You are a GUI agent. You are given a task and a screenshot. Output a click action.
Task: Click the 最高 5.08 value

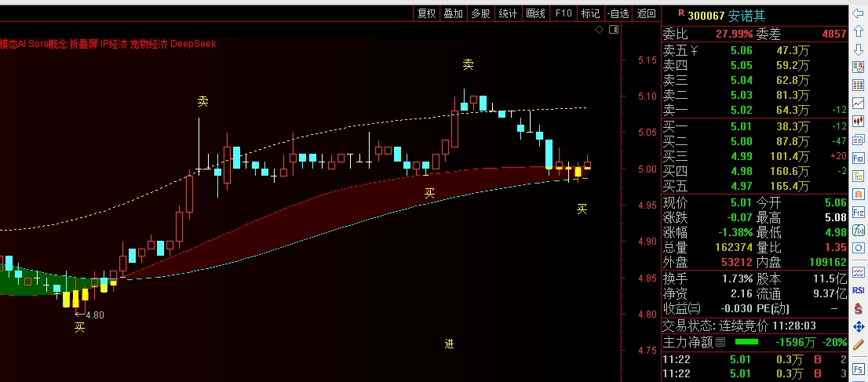835,217
